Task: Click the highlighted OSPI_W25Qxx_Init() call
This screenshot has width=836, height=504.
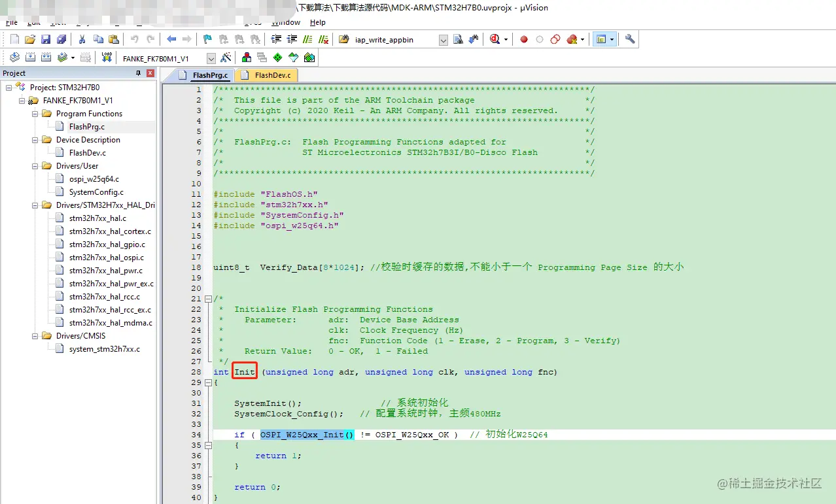Action: (x=307, y=435)
